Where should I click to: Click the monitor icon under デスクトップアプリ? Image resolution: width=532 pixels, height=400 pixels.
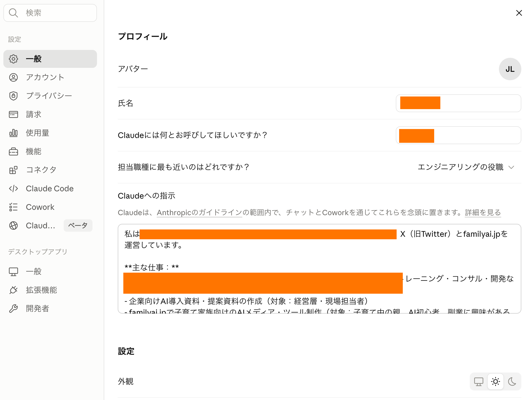coord(13,272)
